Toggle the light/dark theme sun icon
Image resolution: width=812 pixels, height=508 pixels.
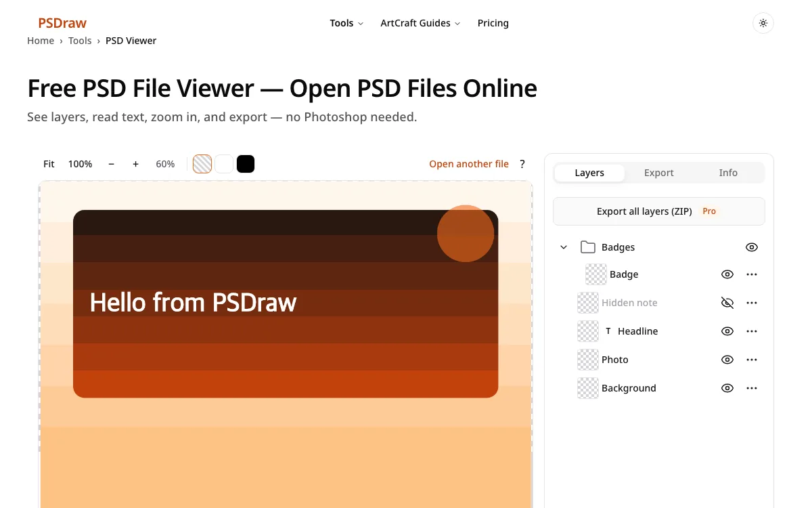point(763,23)
